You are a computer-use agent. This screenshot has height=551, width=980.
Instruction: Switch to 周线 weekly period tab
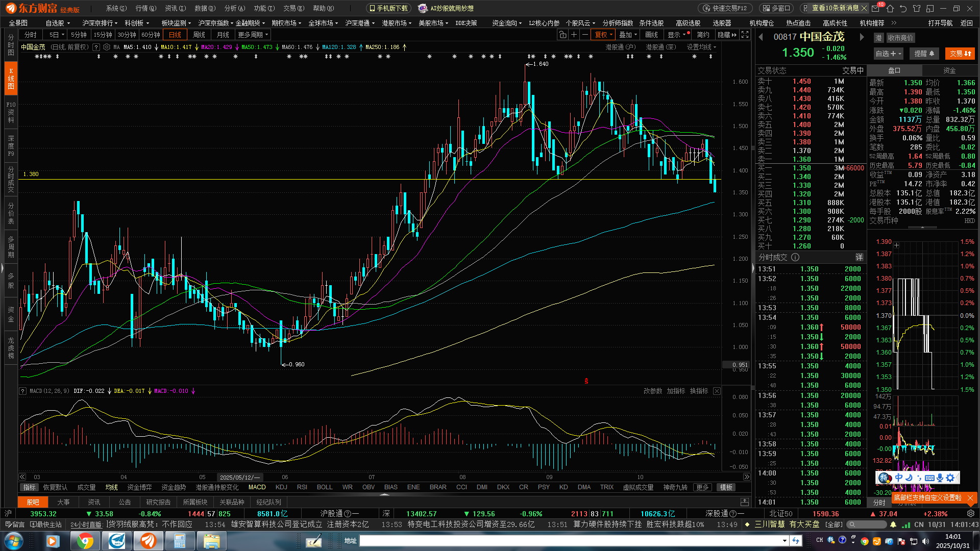(199, 35)
